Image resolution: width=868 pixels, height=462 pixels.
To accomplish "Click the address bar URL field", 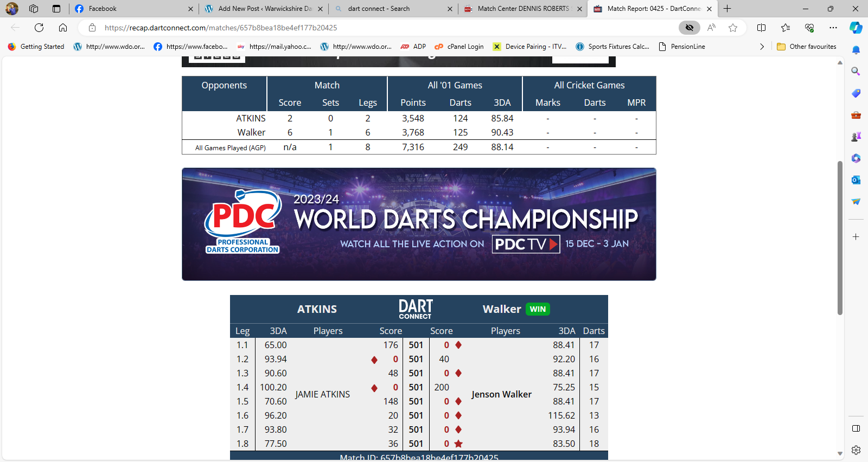I will click(380, 28).
